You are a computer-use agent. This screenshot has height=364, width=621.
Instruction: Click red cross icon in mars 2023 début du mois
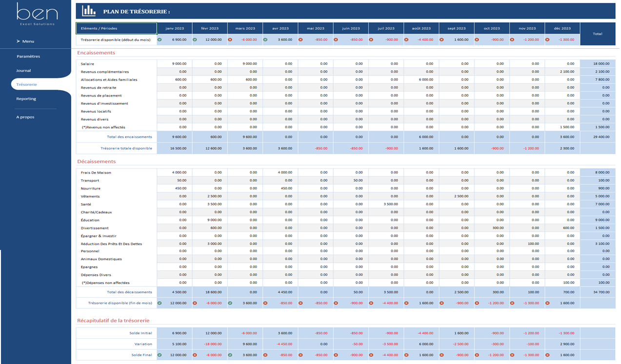pyautogui.click(x=230, y=40)
